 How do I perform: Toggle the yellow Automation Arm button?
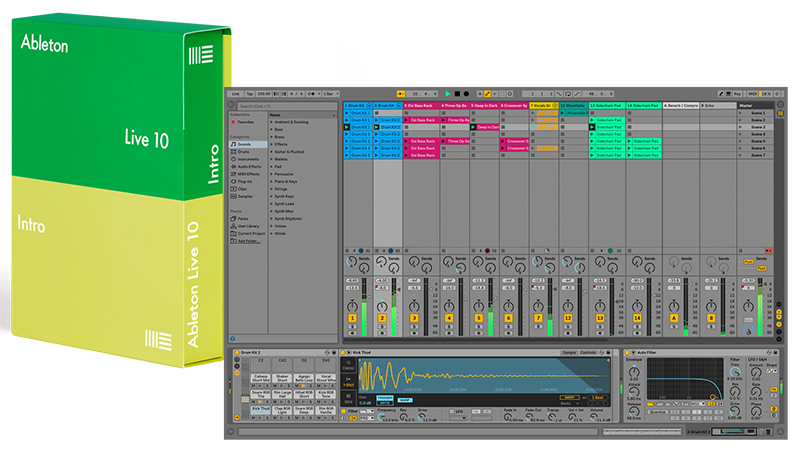tap(487, 94)
